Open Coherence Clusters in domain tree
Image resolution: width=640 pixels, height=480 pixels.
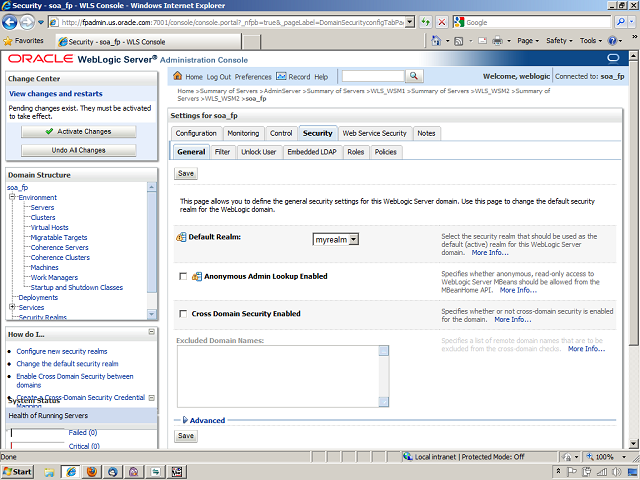pyautogui.click(x=59, y=257)
